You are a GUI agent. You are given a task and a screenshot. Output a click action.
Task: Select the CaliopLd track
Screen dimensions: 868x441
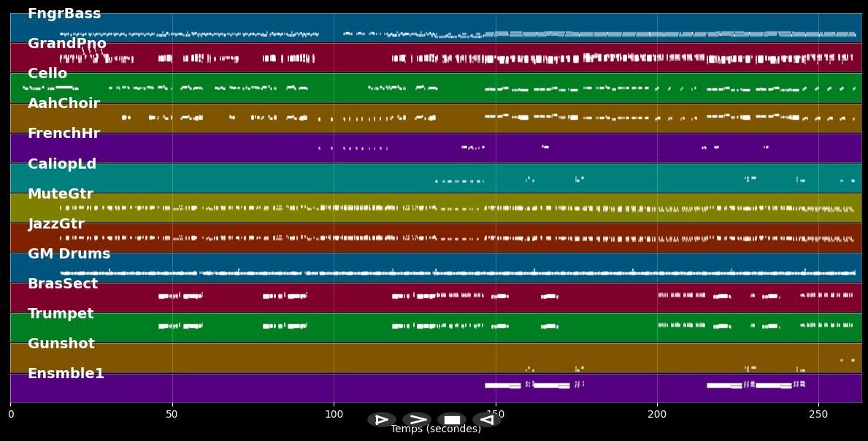(x=62, y=163)
